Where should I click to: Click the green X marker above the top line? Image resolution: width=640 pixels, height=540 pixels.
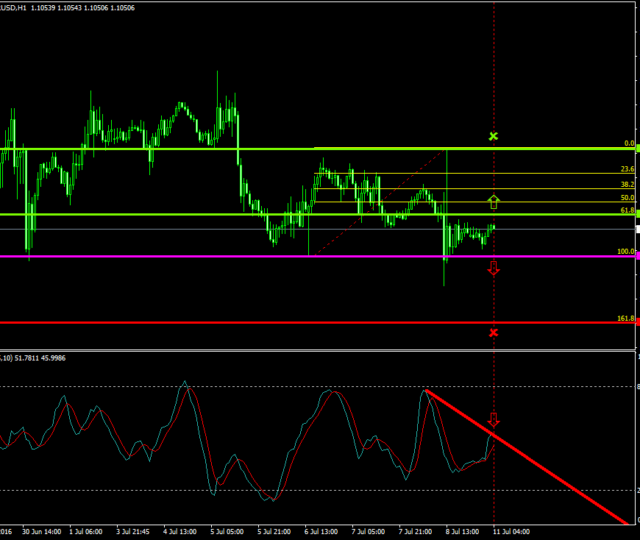[493, 135]
